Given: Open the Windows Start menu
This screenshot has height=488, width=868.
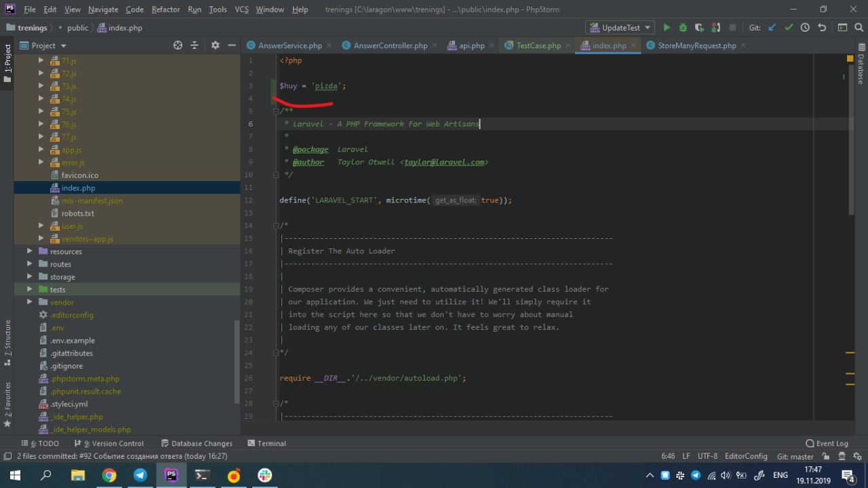Looking at the screenshot, I should pyautogui.click(x=15, y=475).
